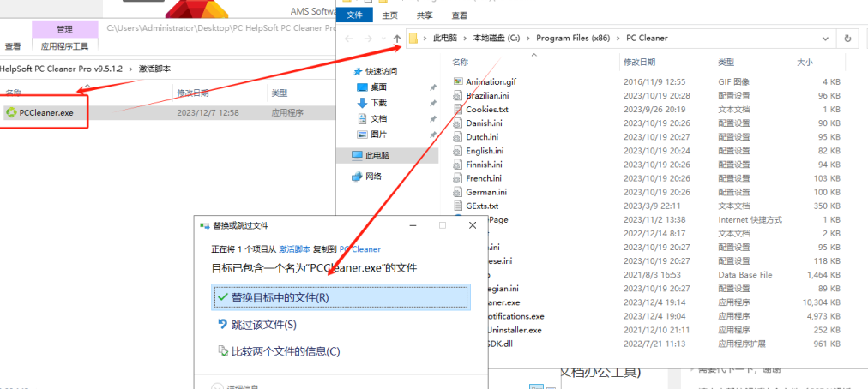The image size is (868, 389).
Task: Select the GExts.txt file
Action: [482, 206]
